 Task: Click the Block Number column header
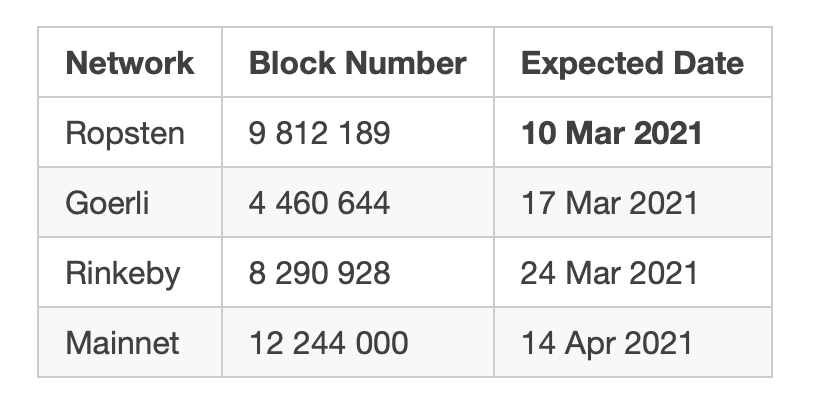[x=357, y=63]
